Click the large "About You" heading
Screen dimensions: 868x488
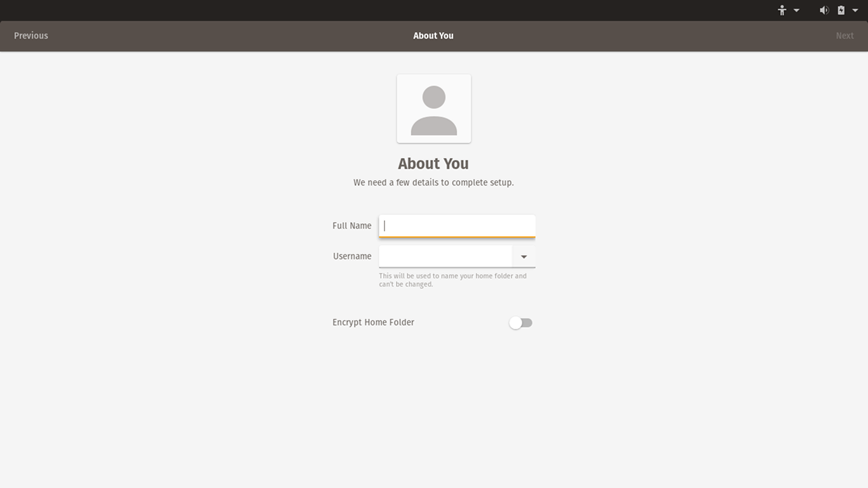(433, 163)
